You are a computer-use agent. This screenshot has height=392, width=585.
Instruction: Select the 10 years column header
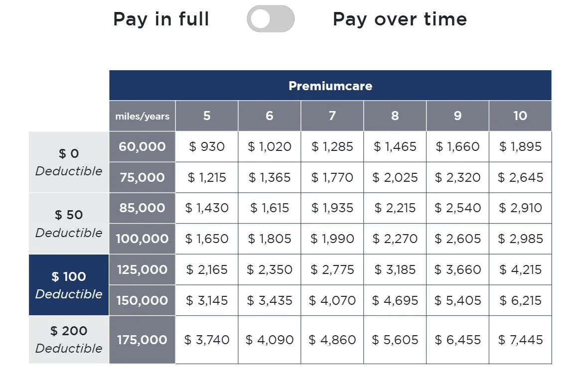520,116
